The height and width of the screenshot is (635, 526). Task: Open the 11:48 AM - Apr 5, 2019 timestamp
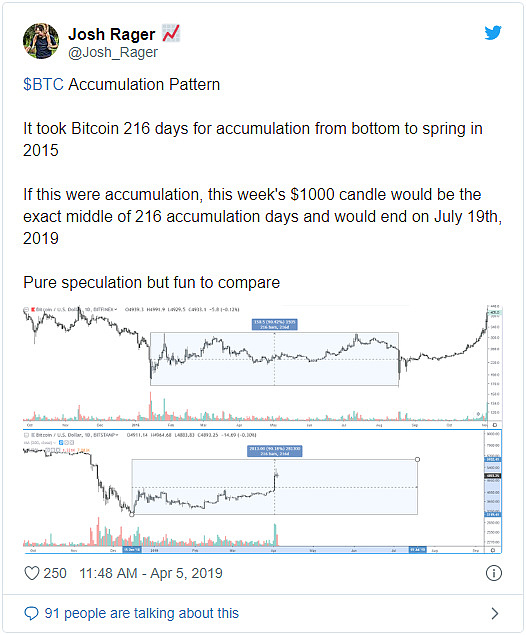[x=151, y=573]
